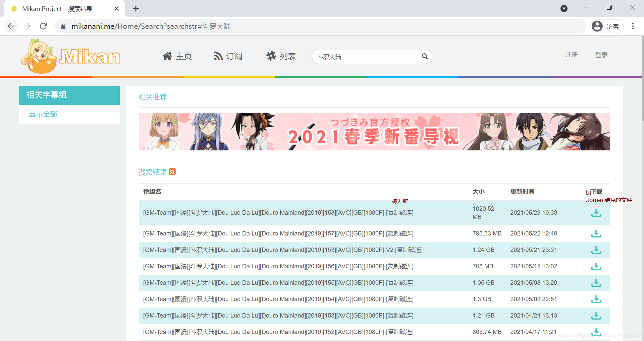Download torrent for episode 158 row

click(x=596, y=213)
